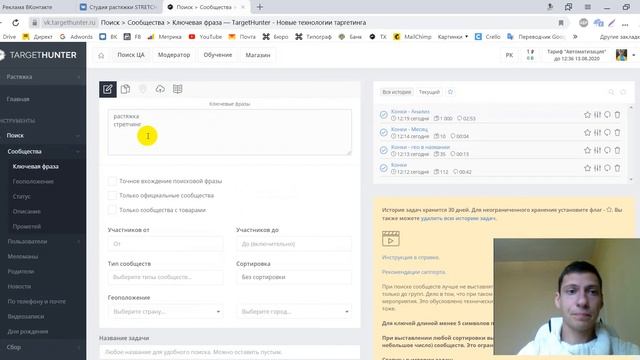Expand the 'Пользователи' sidebar group
The height and width of the screenshot is (360, 640).
[x=43, y=241]
